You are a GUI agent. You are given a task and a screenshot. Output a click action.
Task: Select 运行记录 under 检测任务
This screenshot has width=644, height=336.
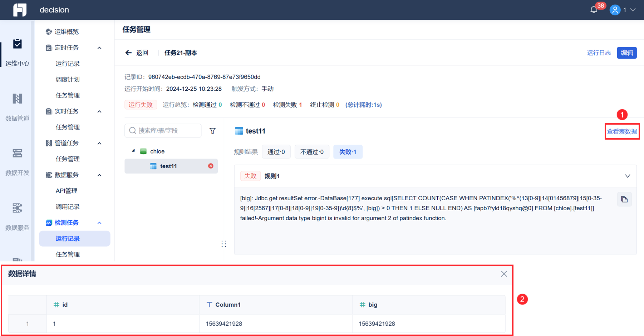(75, 239)
